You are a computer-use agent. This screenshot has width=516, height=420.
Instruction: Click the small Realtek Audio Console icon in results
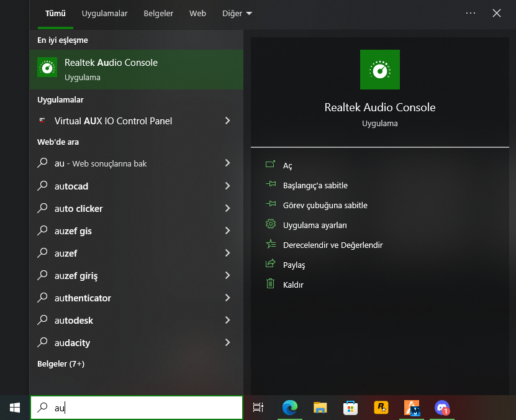(x=47, y=67)
